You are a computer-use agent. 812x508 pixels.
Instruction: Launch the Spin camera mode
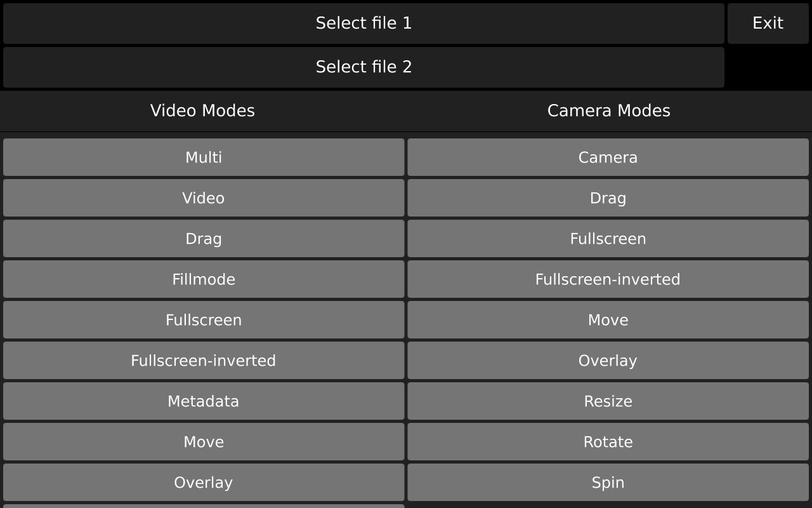coord(608,483)
